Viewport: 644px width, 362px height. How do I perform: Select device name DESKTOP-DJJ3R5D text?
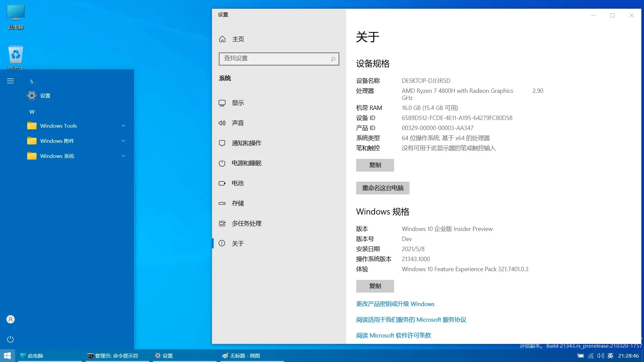click(426, 81)
